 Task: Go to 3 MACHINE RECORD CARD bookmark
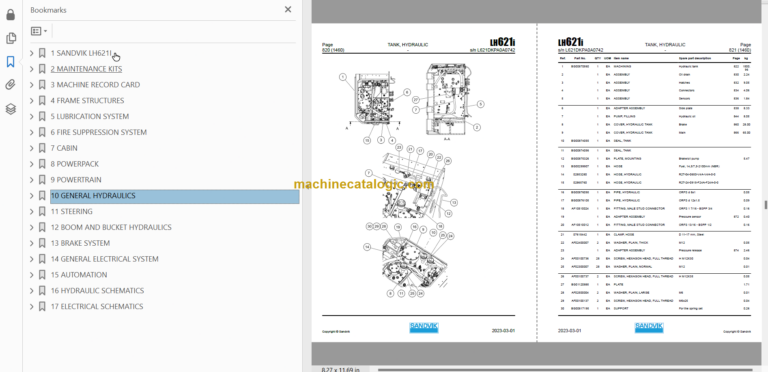(x=95, y=85)
